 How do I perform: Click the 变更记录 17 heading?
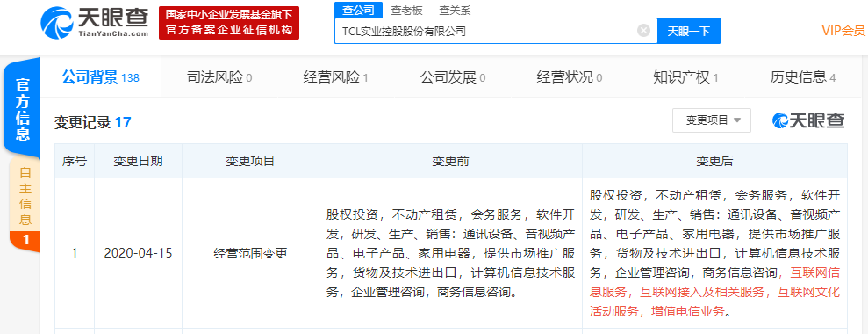coord(92,122)
